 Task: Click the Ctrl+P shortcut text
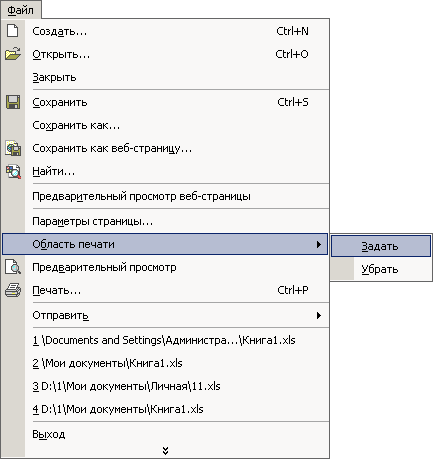293,290
